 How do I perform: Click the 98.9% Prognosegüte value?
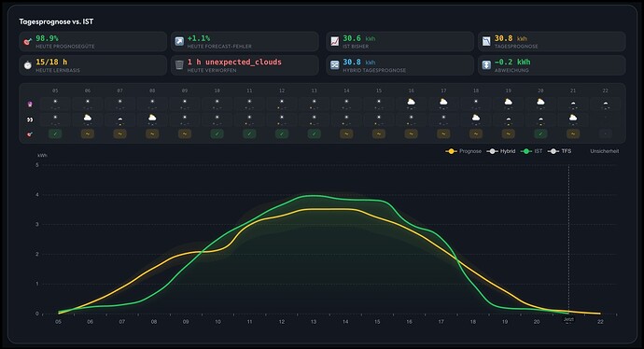click(x=47, y=38)
